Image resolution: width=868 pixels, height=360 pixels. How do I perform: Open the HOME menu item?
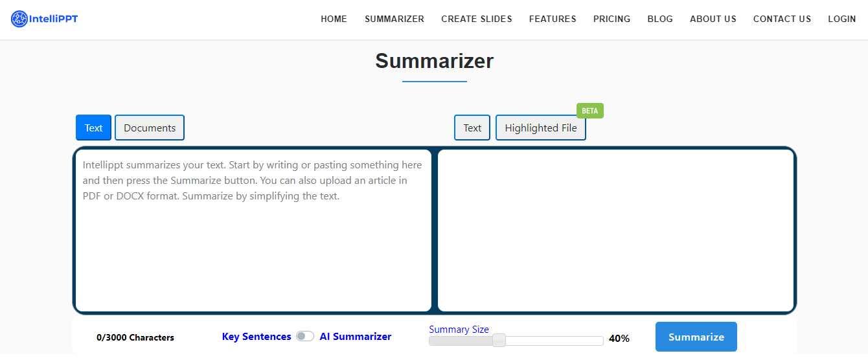334,19
